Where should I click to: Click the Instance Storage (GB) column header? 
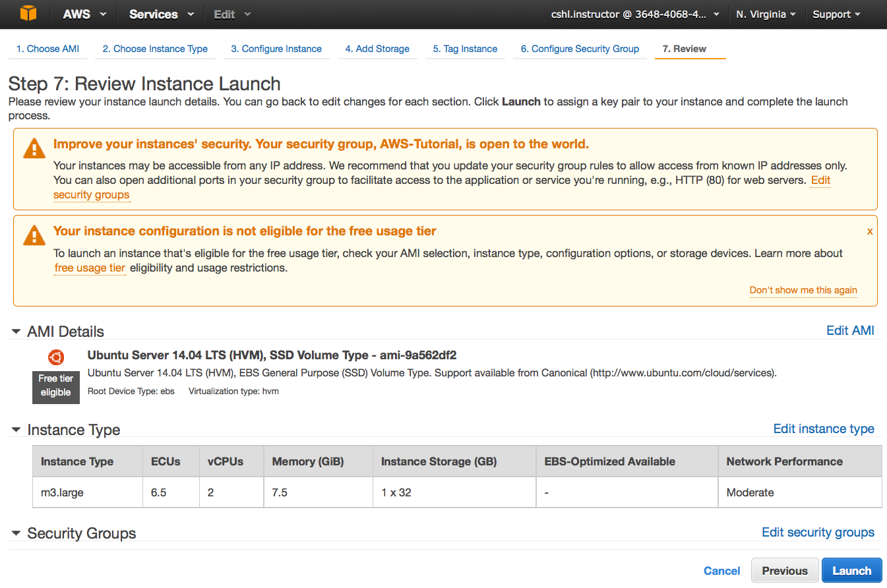pos(454,461)
